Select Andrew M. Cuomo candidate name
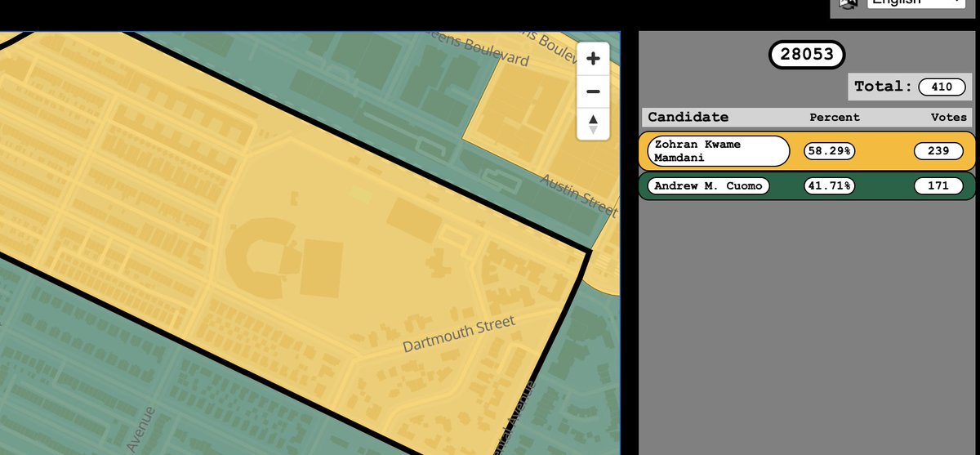Image resolution: width=980 pixels, height=455 pixels. click(708, 185)
